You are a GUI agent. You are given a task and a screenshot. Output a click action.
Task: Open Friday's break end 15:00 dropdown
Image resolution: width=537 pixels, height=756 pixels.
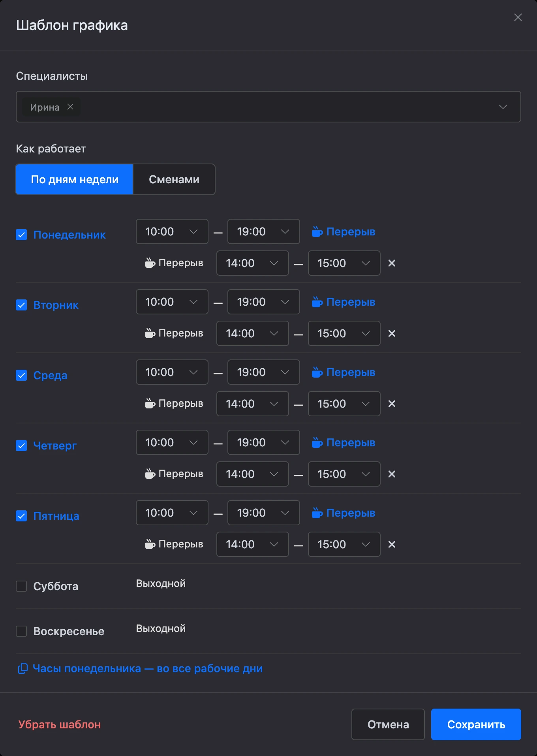point(344,544)
